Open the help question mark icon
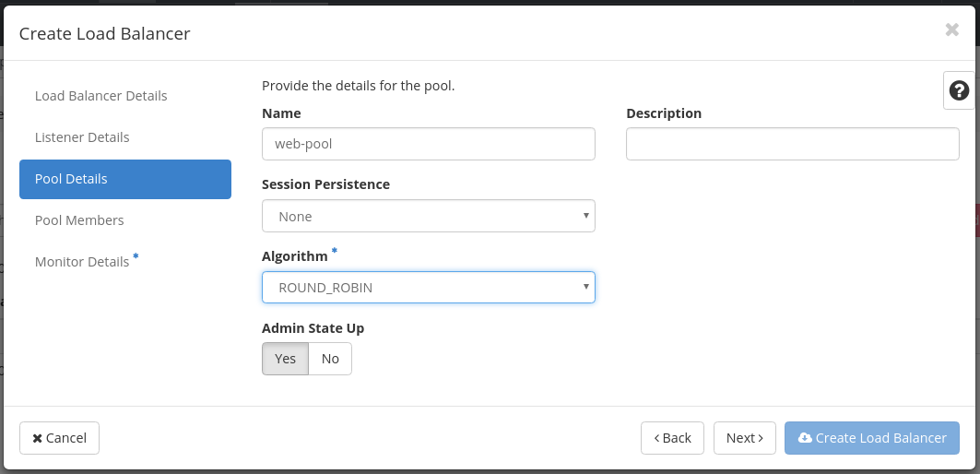The width and height of the screenshot is (980, 474). (959, 90)
